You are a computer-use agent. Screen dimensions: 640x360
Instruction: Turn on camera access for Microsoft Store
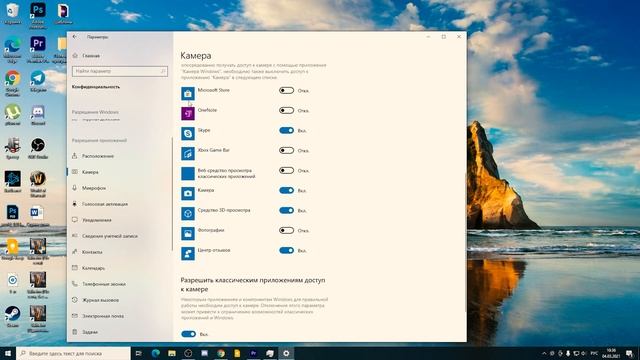coord(286,90)
